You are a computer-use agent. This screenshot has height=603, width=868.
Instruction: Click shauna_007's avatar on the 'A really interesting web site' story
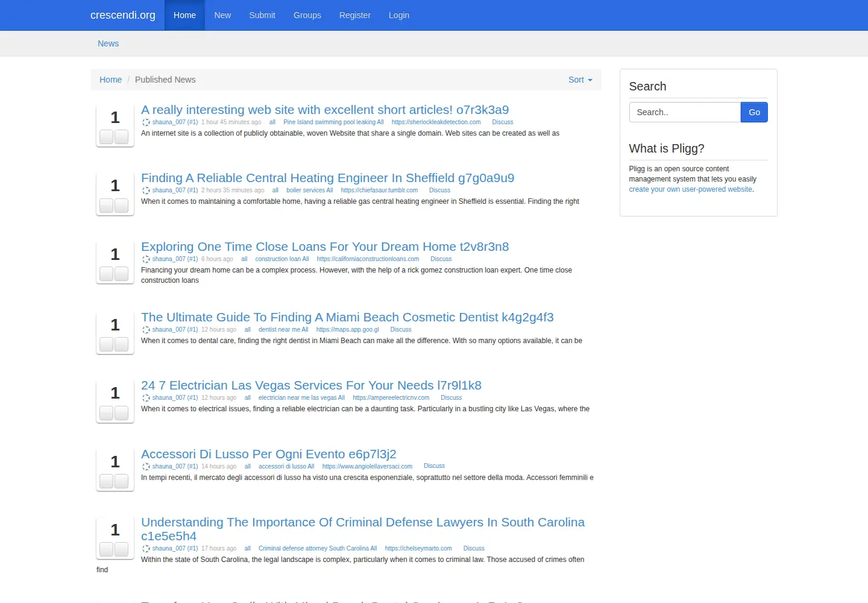point(146,122)
